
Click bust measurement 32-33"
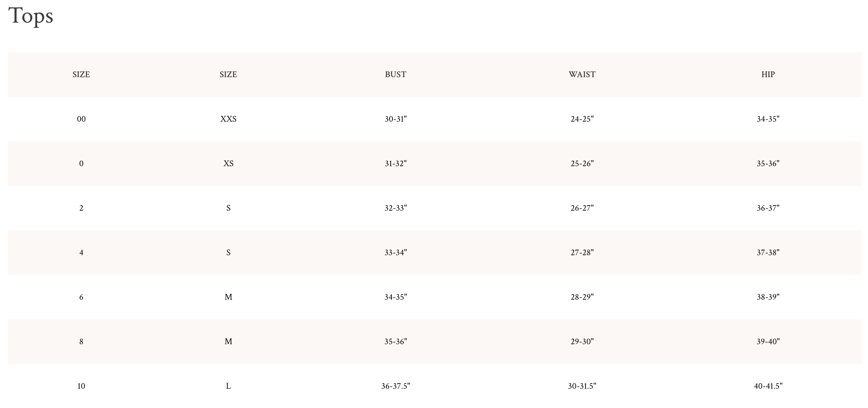[x=395, y=208]
